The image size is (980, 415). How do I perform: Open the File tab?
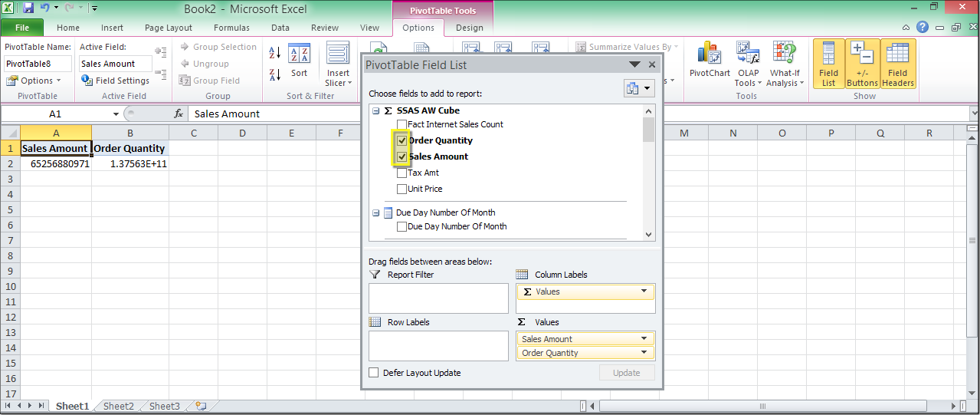click(x=22, y=28)
